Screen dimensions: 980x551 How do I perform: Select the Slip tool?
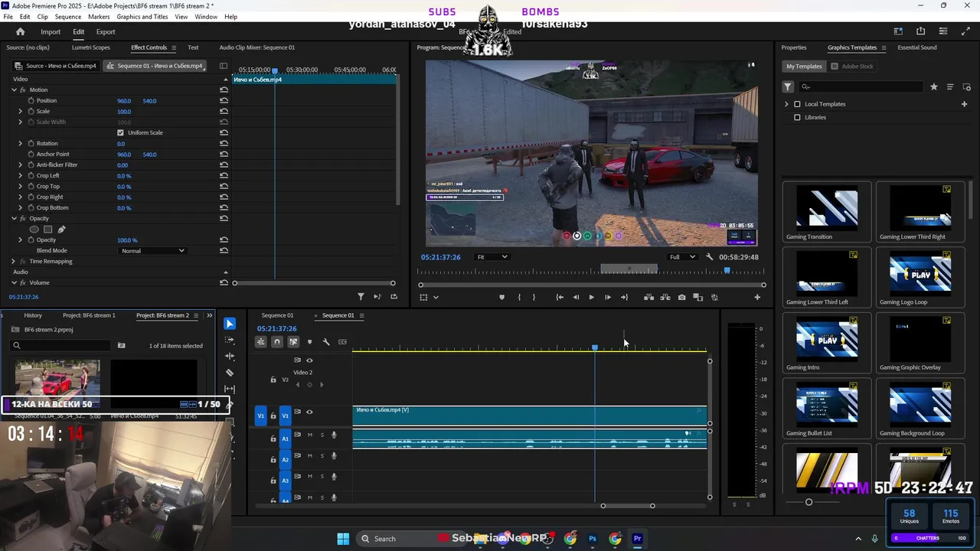pos(230,390)
